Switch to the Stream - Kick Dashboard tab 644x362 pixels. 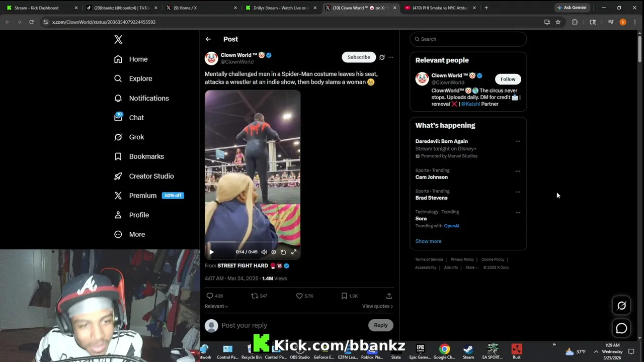[x=41, y=8]
